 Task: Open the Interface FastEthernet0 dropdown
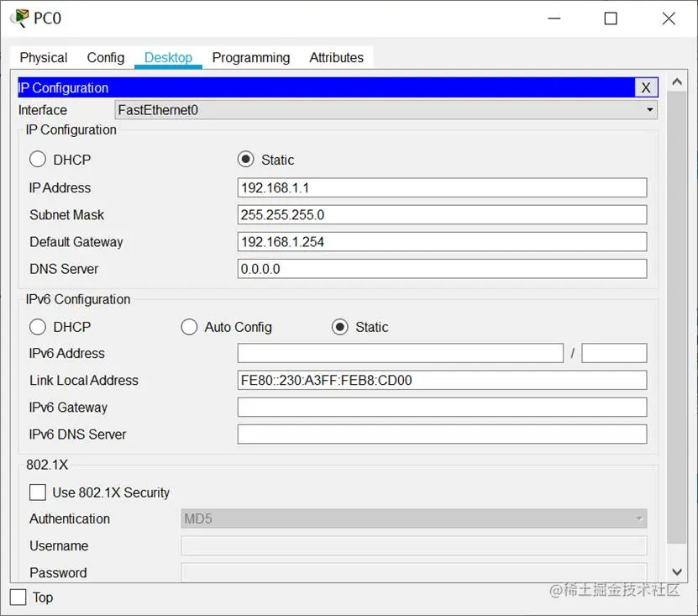(x=386, y=110)
